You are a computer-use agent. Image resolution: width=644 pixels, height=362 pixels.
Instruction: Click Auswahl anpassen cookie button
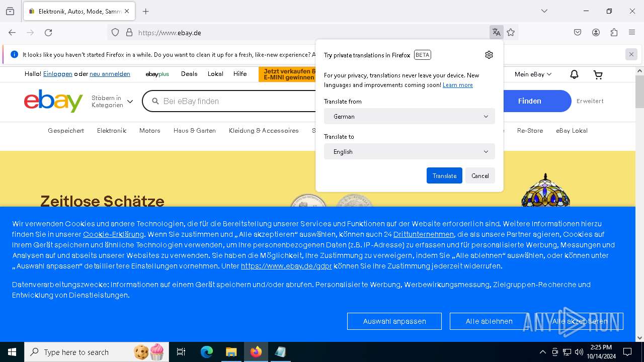(394, 321)
